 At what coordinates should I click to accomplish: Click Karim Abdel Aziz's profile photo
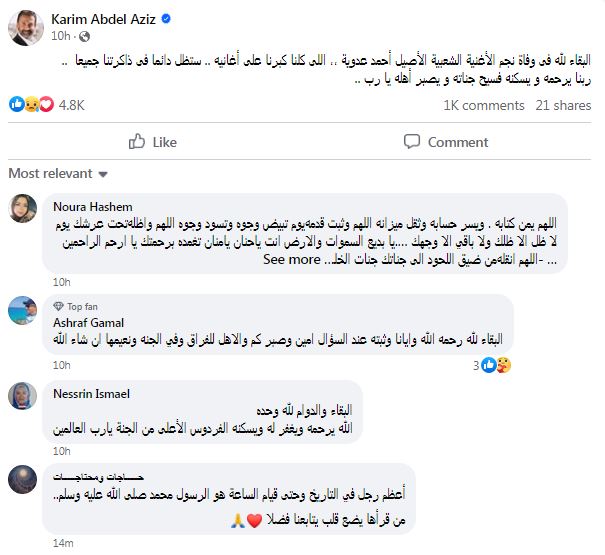tap(22, 25)
